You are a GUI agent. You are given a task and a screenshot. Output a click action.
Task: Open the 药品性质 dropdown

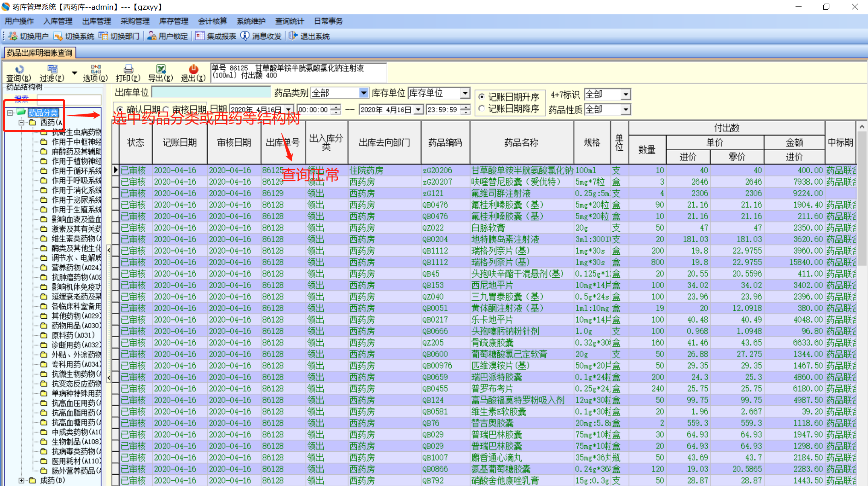tap(625, 110)
